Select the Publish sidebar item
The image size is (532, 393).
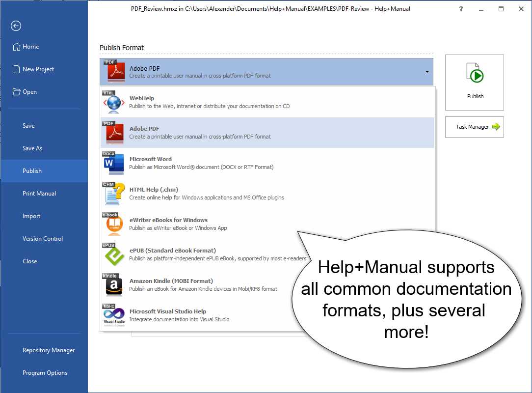pos(44,171)
